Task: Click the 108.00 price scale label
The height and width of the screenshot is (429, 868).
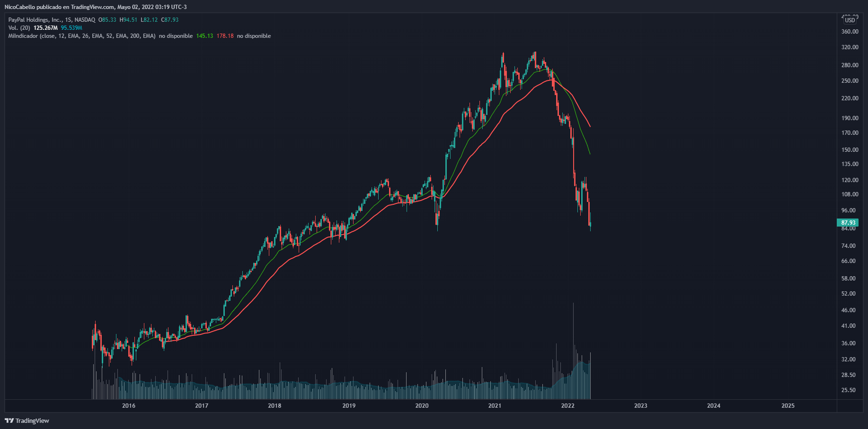Action: coord(850,194)
